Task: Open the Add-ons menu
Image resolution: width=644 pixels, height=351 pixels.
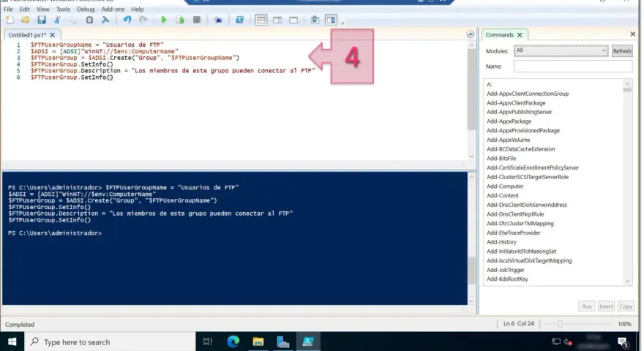Action: 113,9
